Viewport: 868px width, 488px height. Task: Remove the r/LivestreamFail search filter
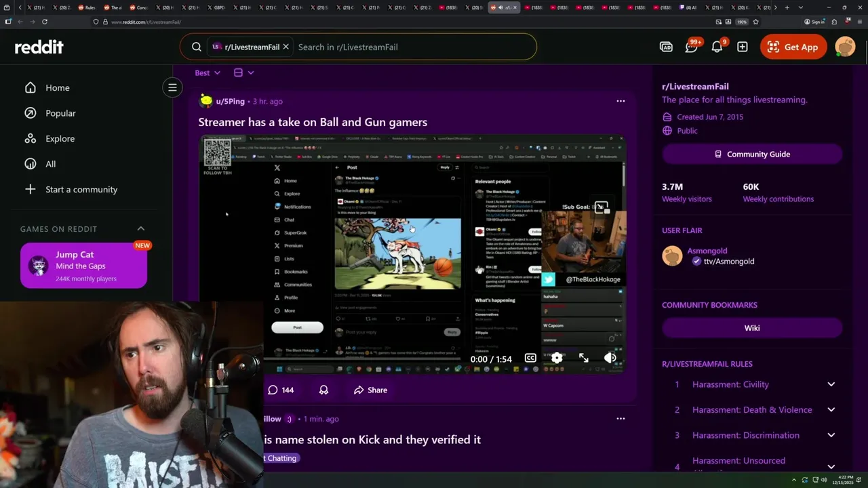(285, 47)
